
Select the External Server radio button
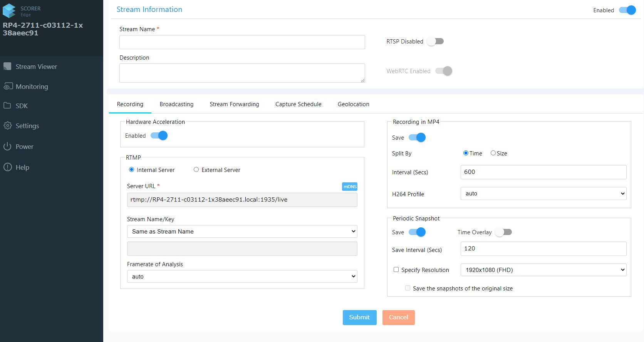click(196, 170)
